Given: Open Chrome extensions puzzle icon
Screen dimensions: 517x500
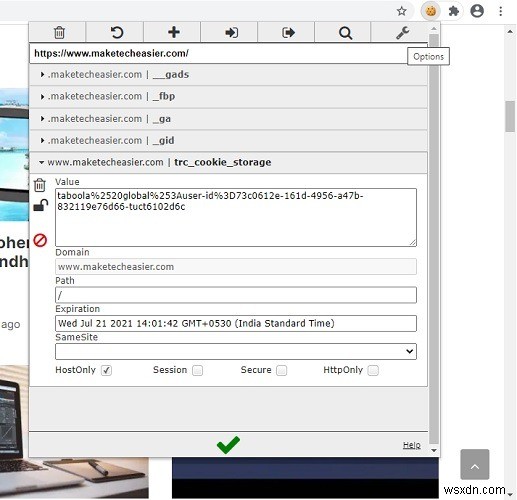Looking at the screenshot, I should tap(453, 11).
